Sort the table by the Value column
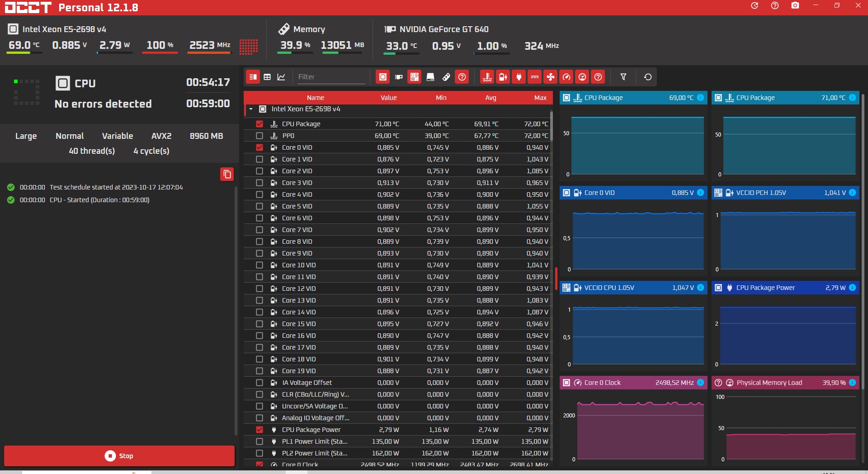 point(388,98)
